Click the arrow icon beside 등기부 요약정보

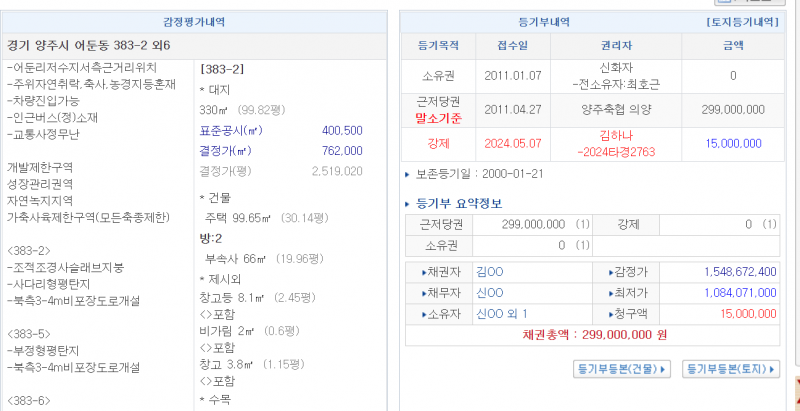coord(407,201)
